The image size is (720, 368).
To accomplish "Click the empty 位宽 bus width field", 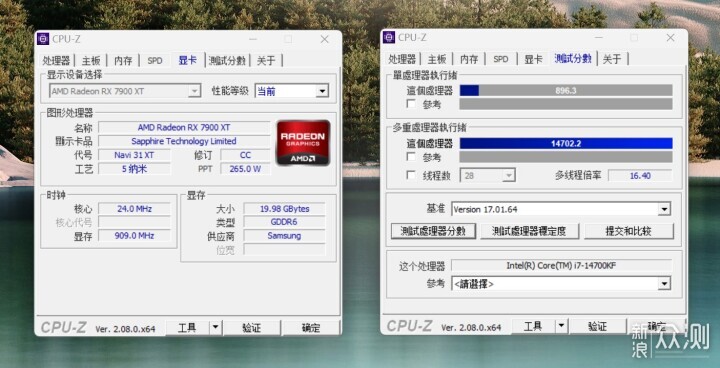I will pyautogui.click(x=285, y=249).
